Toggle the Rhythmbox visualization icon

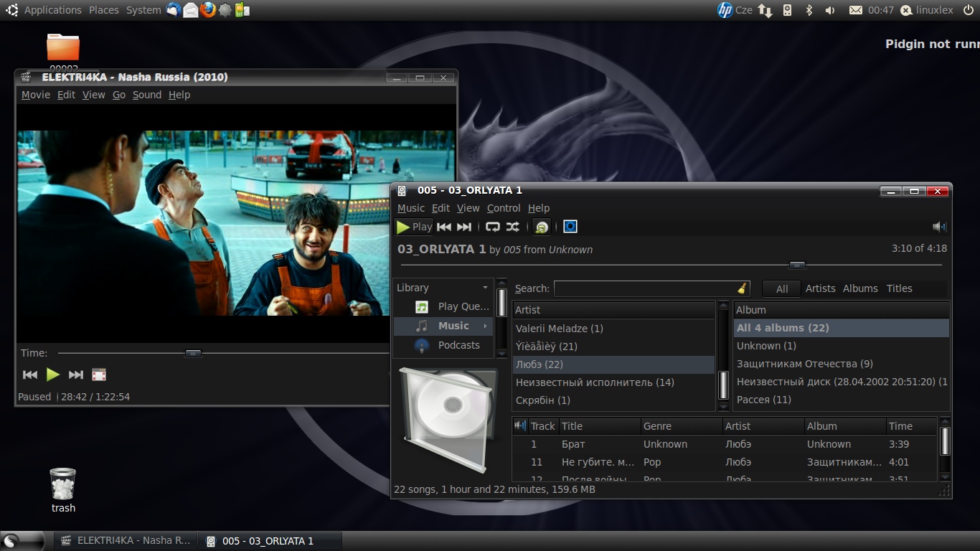[x=570, y=227]
